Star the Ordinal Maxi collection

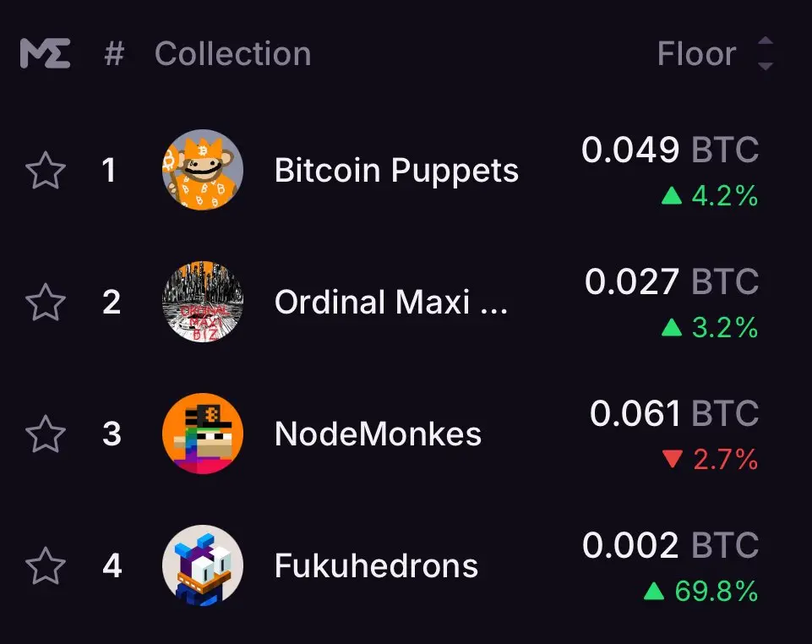tap(46, 302)
